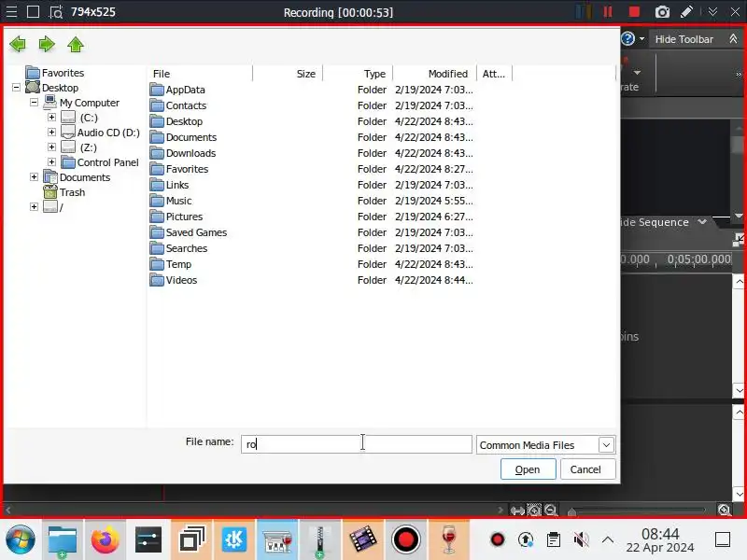The width and height of the screenshot is (747, 560).
Task: Select the Videos folder
Action: (181, 280)
